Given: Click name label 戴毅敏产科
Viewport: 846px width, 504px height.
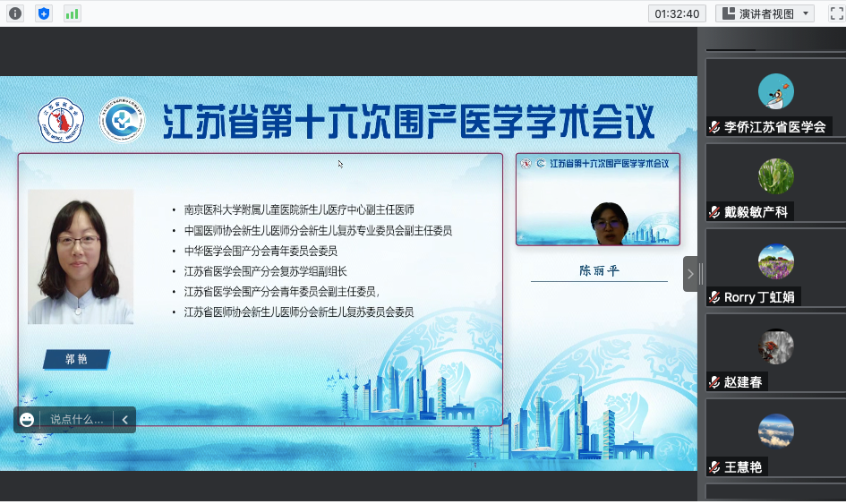Looking at the screenshot, I should (x=756, y=212).
